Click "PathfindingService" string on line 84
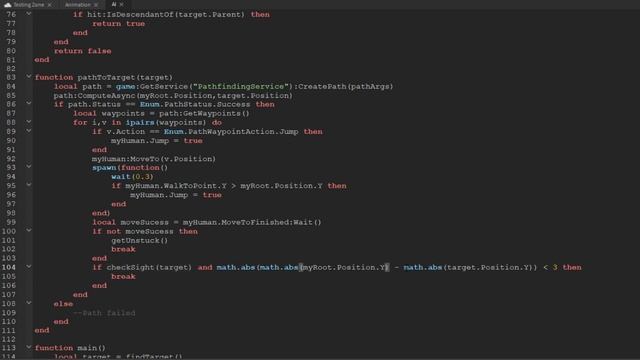This screenshot has height=360, width=640. coord(241,87)
